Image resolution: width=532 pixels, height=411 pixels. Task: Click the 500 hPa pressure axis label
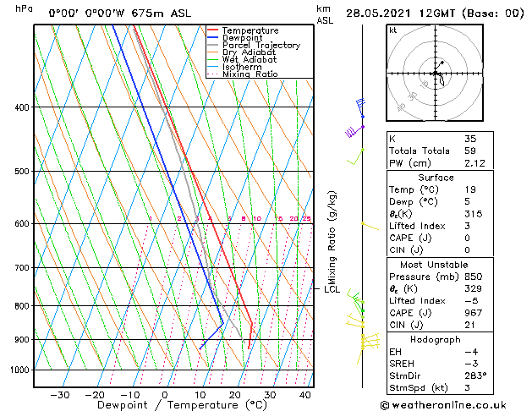(x=21, y=172)
